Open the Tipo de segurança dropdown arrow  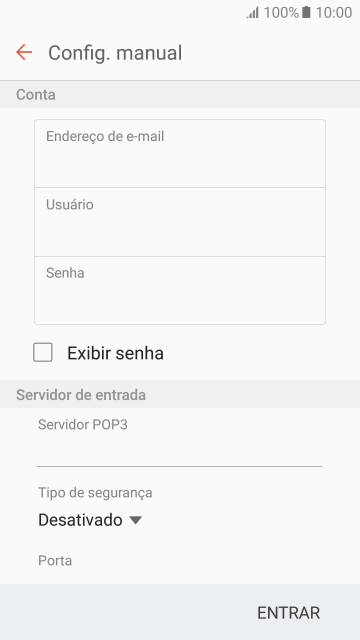coord(135,520)
